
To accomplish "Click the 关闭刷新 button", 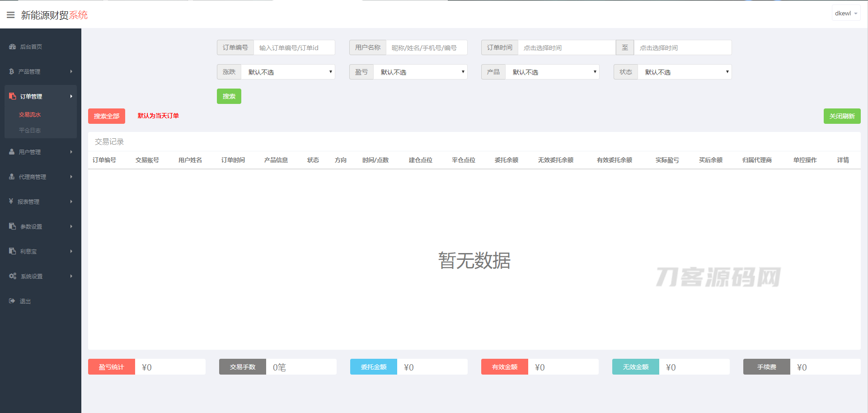I will 842,116.
